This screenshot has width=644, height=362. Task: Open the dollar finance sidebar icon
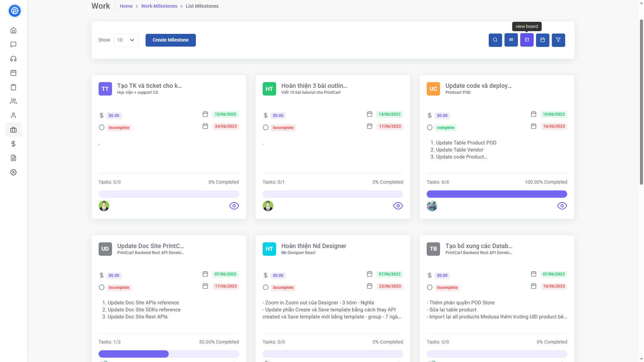point(13,144)
